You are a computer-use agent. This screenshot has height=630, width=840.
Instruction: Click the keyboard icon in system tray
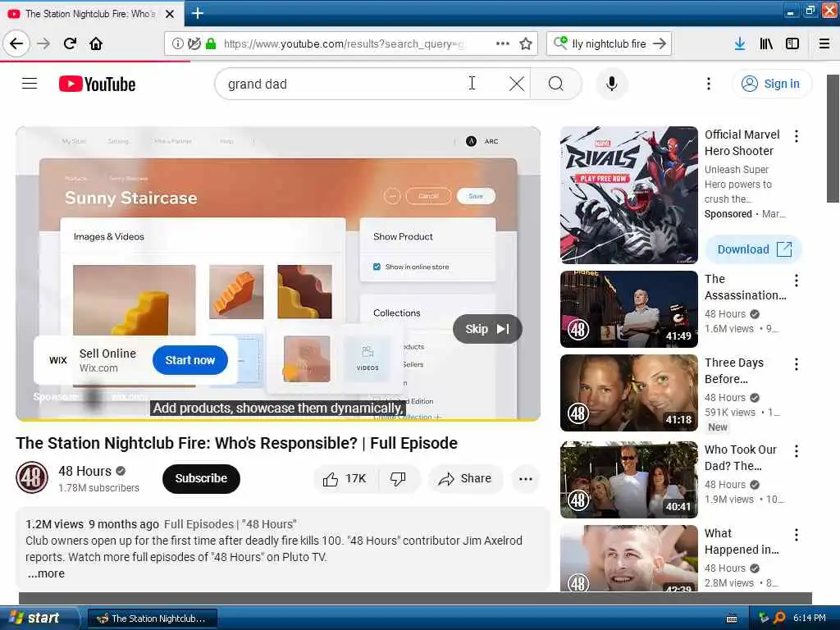732,619
